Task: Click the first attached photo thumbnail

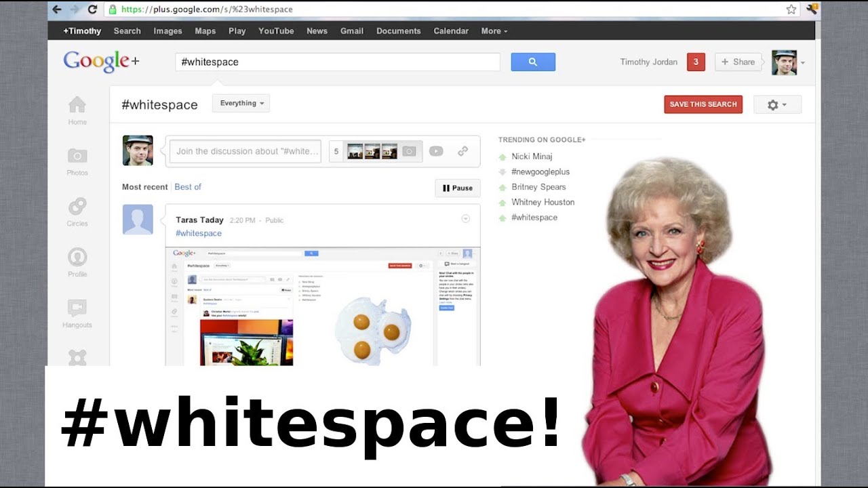Action: click(x=355, y=151)
